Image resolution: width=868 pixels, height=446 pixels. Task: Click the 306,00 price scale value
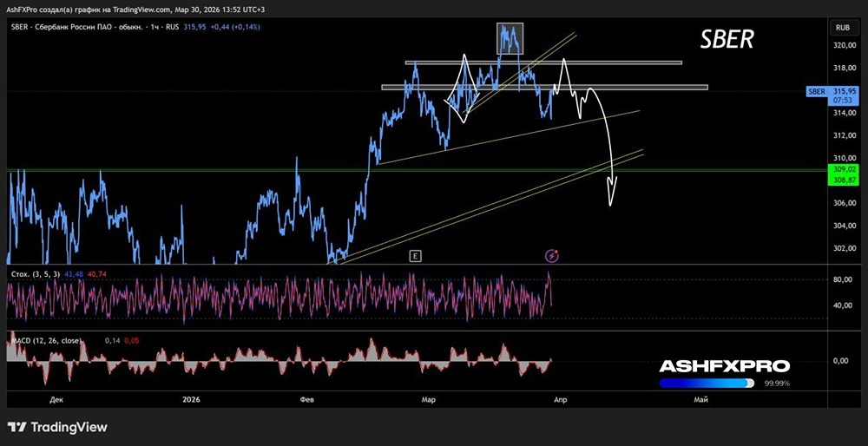point(844,203)
